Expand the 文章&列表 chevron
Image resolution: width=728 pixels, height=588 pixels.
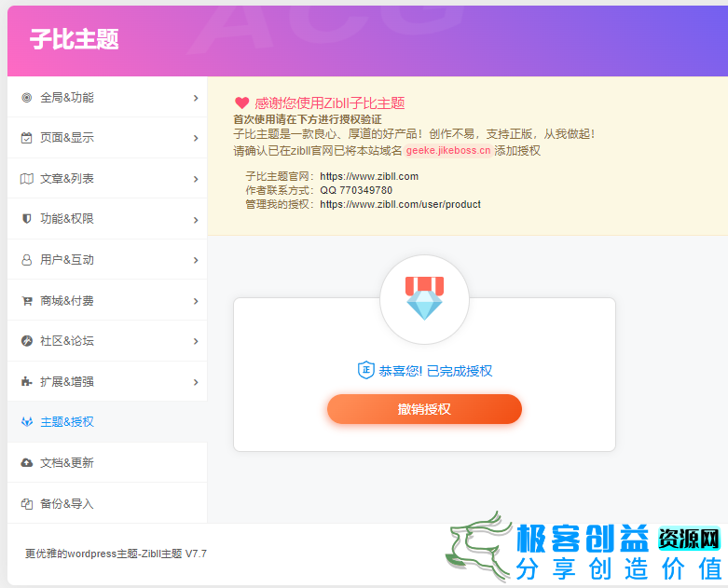point(196,179)
